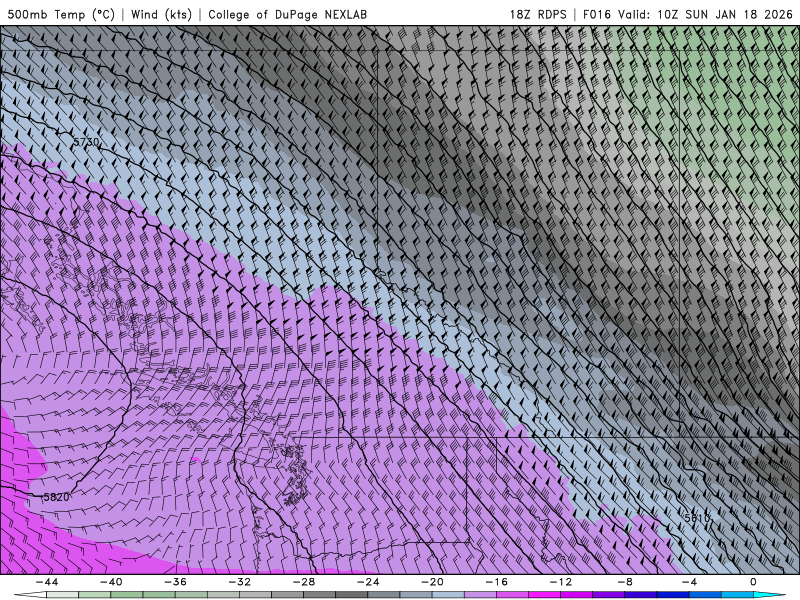This screenshot has height=600, width=800.
Task: Click the 5610 height contour label
Action: click(697, 518)
